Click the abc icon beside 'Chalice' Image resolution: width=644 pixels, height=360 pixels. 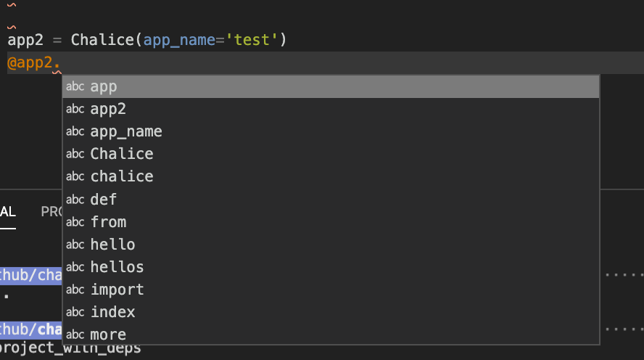coord(75,154)
